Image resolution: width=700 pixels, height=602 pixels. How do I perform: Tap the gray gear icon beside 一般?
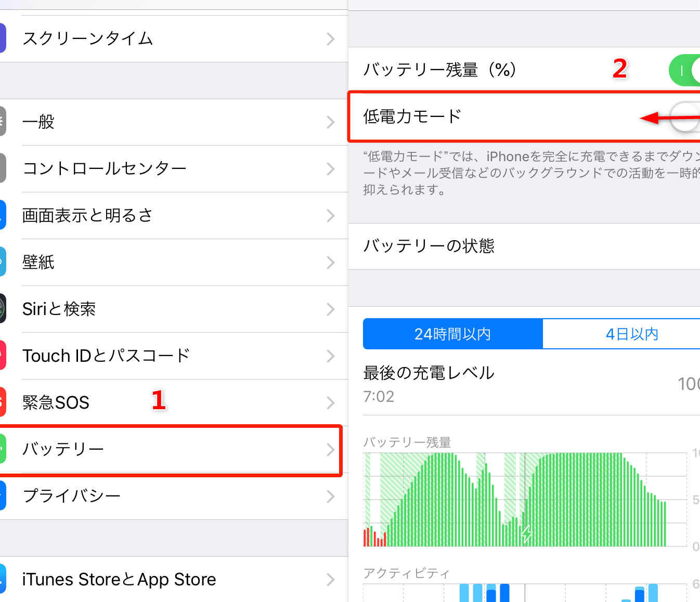coord(3,121)
